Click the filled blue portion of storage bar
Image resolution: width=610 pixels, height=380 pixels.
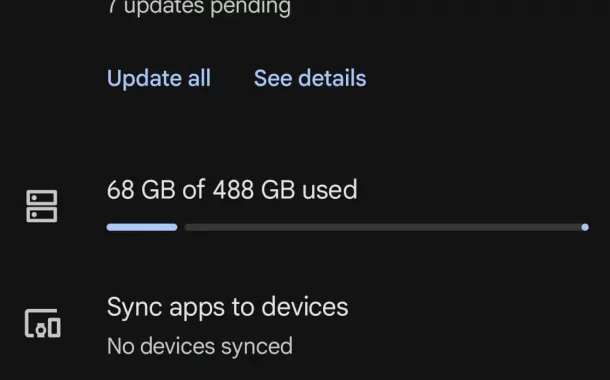point(142,227)
